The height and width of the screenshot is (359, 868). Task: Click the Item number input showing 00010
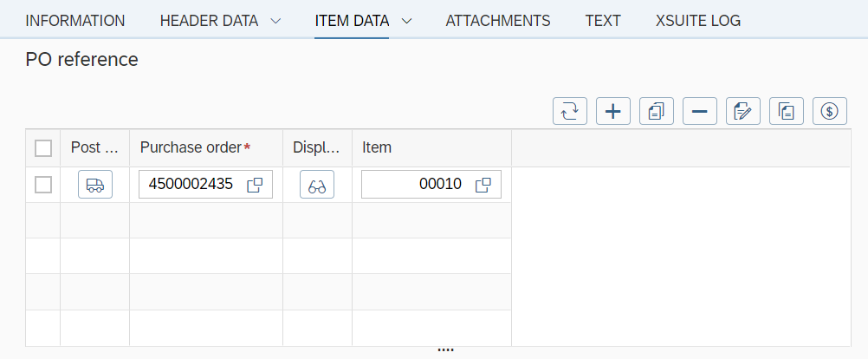coord(416,185)
